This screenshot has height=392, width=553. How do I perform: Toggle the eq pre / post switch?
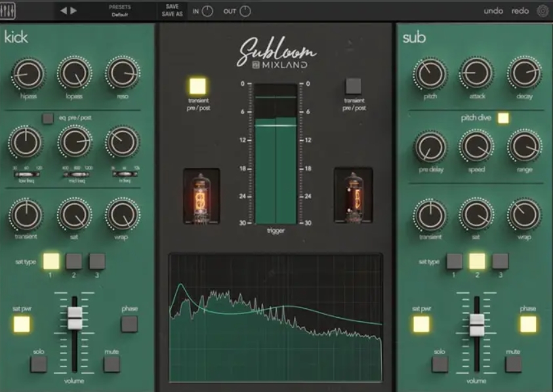(x=48, y=118)
